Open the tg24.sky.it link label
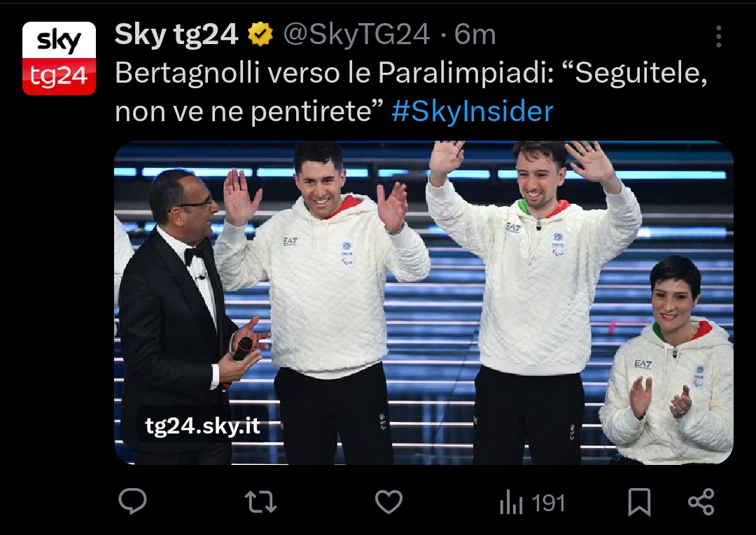This screenshot has width=756, height=535. 202,425
